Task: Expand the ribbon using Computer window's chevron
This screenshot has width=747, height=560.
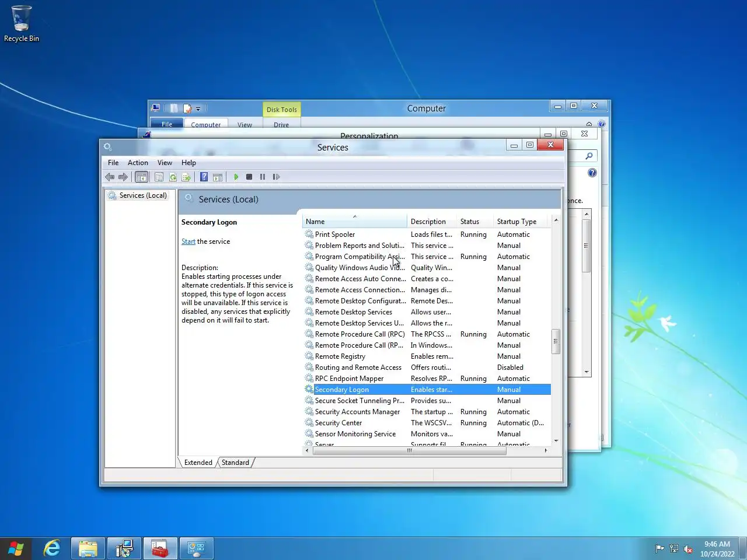Action: [589, 124]
